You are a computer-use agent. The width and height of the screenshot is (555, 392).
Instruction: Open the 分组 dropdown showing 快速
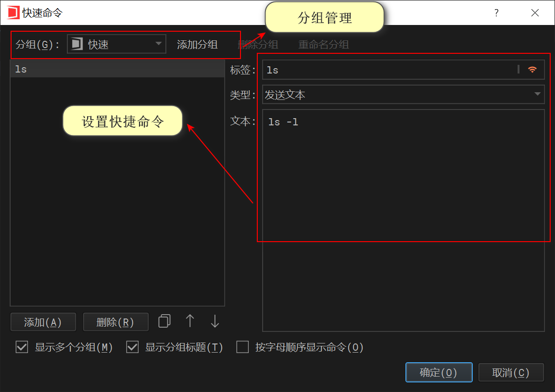[158, 44]
